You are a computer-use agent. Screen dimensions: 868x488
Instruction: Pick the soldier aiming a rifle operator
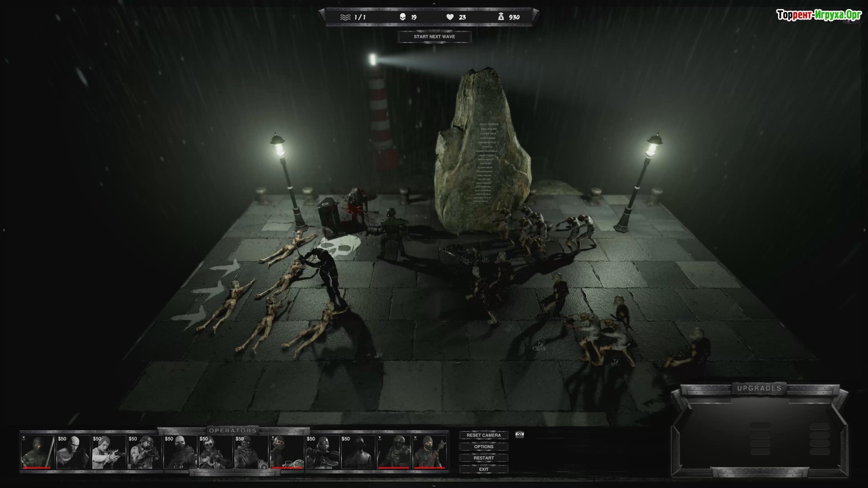pos(144,452)
